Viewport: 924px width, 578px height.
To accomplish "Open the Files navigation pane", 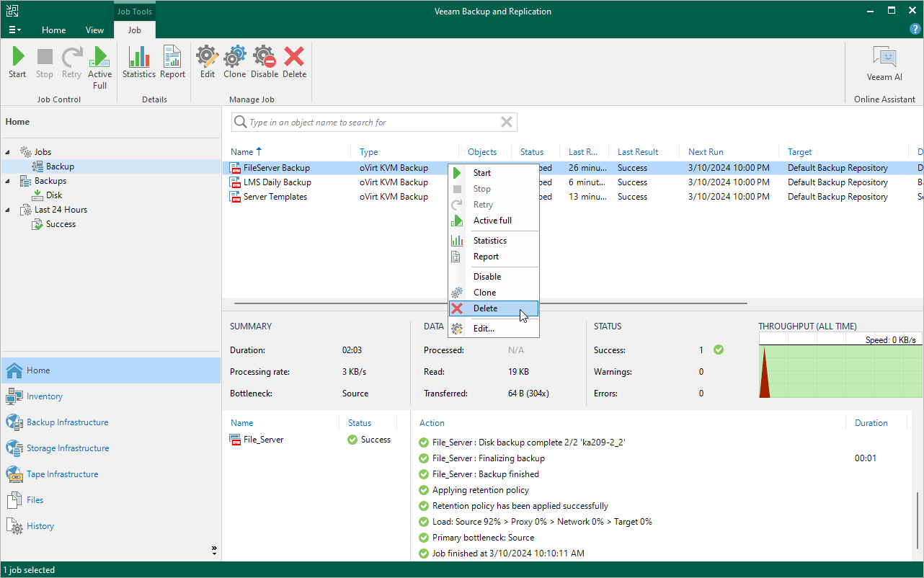I will (x=110, y=500).
